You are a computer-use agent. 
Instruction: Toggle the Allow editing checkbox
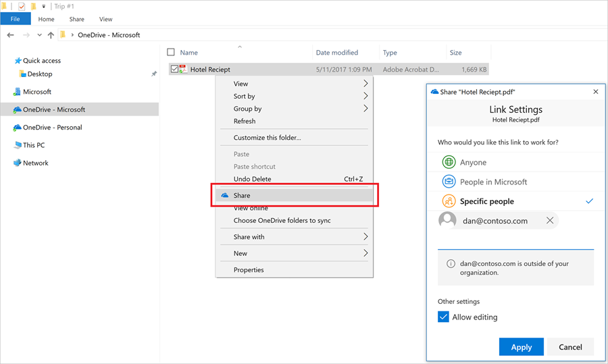tap(444, 317)
